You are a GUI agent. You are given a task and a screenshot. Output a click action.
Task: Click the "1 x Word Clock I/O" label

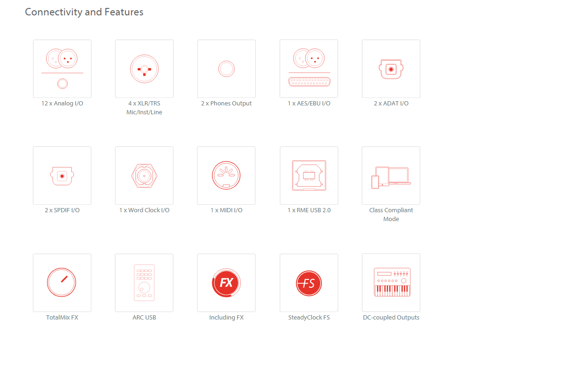coord(144,210)
